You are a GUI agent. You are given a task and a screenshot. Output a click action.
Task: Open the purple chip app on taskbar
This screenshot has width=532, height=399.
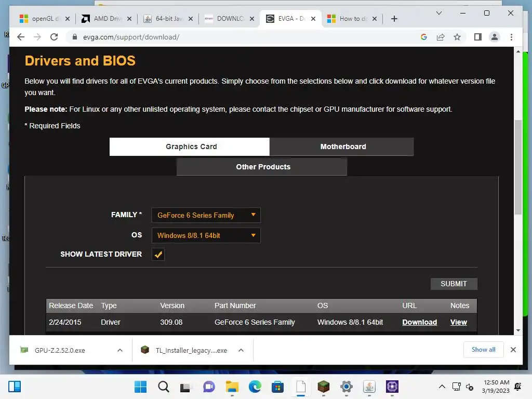[392, 387]
